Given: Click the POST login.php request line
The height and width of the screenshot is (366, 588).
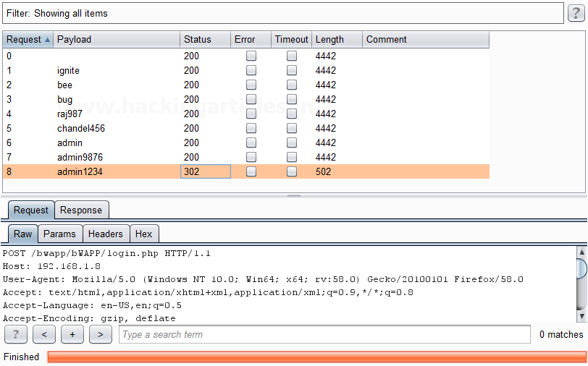Looking at the screenshot, I should pyautogui.click(x=106, y=254).
